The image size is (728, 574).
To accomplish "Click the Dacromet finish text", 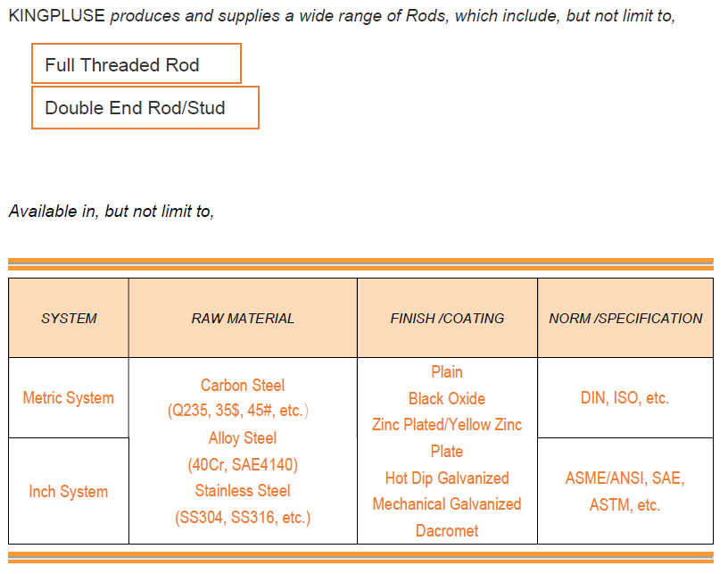I will click(447, 531).
